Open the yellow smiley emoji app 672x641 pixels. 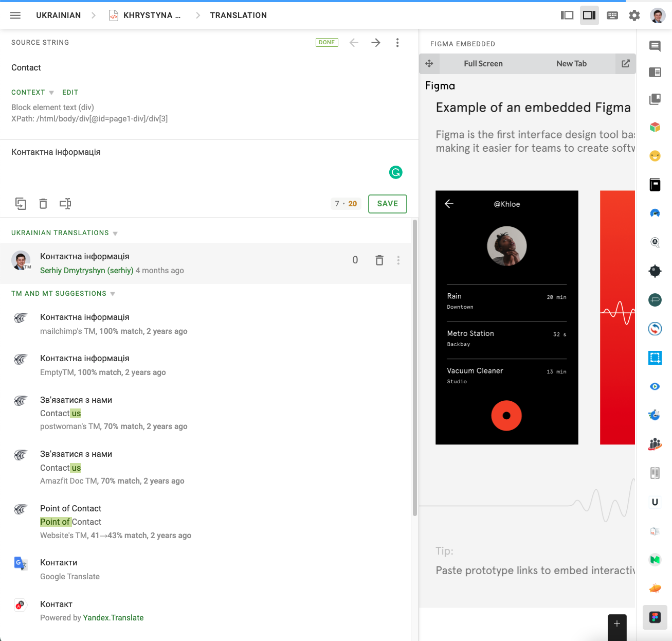[x=655, y=156]
